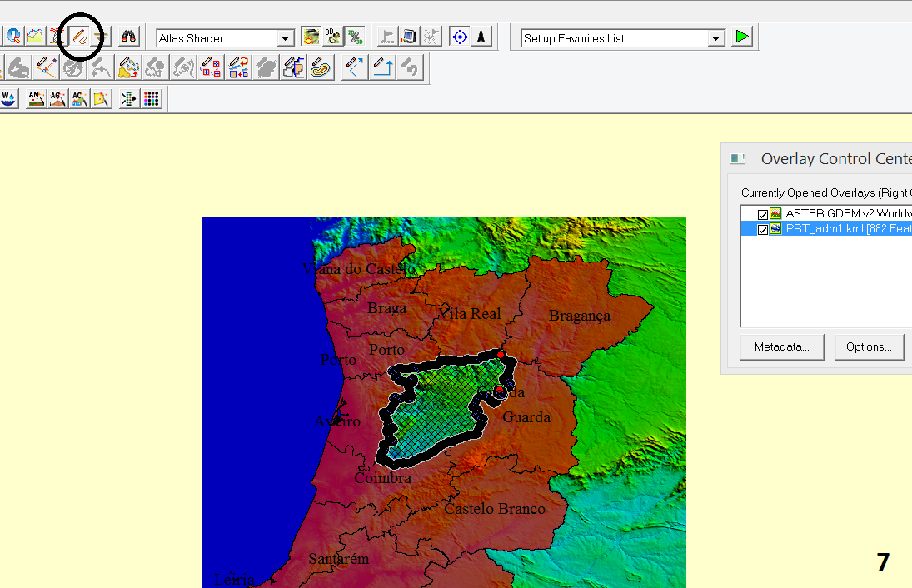Click the Metadata button
The height and width of the screenshot is (588, 912).
(780, 347)
